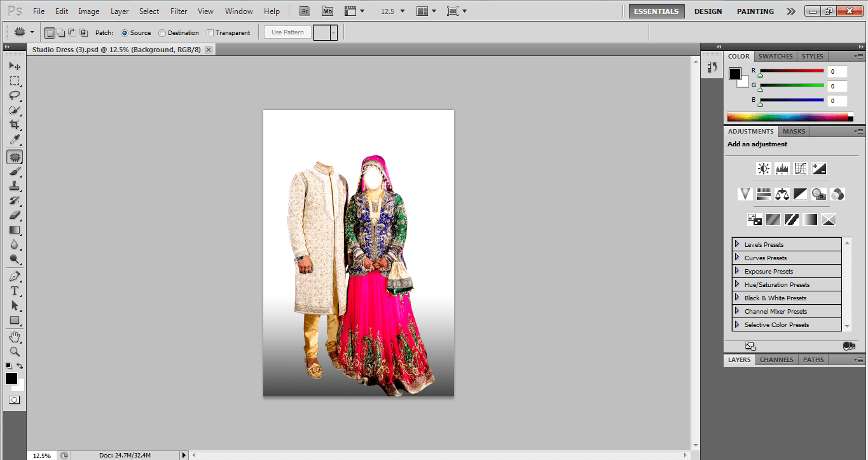
Task: Select the Patch tool in toolbox
Action: [x=15, y=157]
